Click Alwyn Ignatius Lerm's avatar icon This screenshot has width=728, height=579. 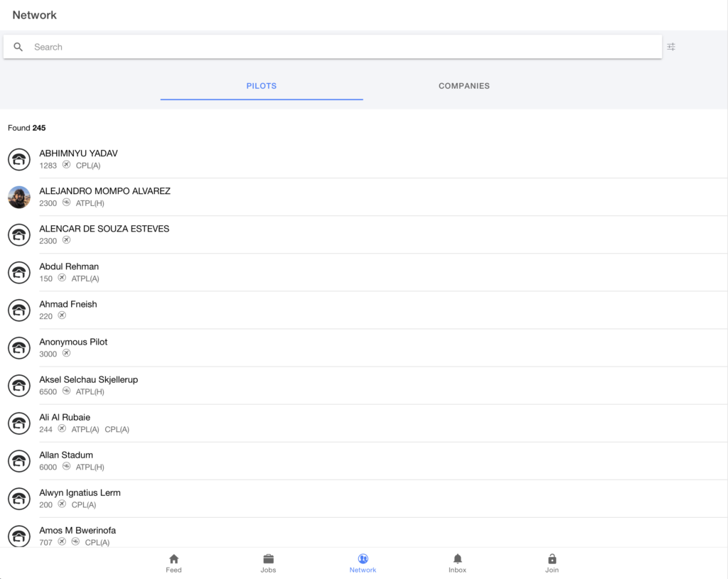[19, 499]
